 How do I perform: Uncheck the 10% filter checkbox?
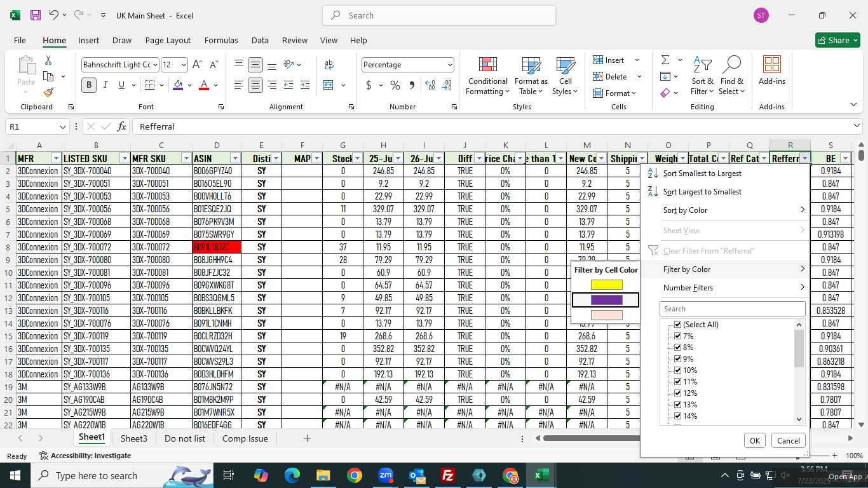point(677,370)
